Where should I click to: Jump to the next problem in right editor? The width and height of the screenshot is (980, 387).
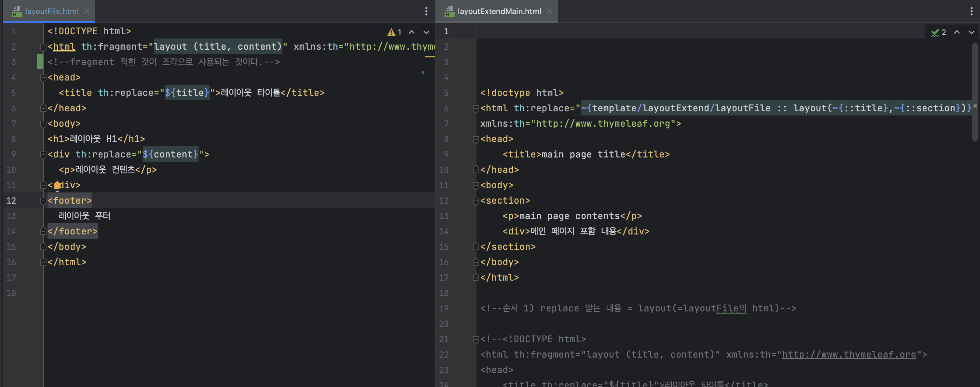click(x=971, y=33)
